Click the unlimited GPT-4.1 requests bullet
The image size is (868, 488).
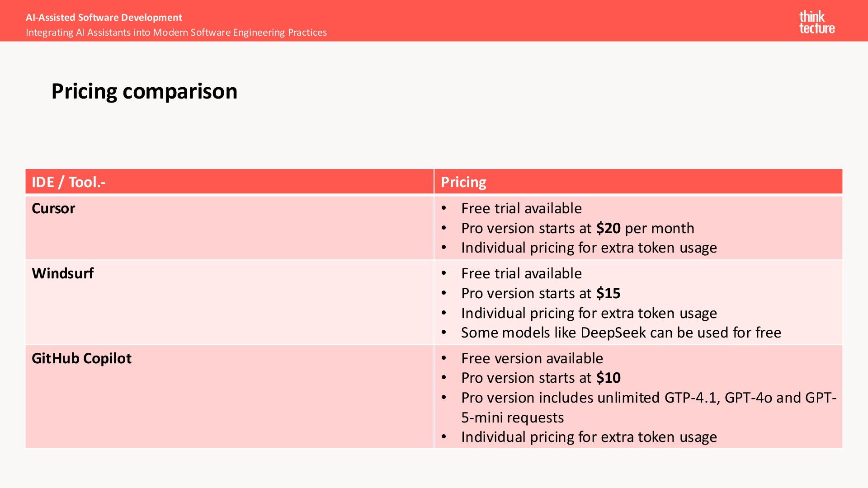[x=648, y=398]
